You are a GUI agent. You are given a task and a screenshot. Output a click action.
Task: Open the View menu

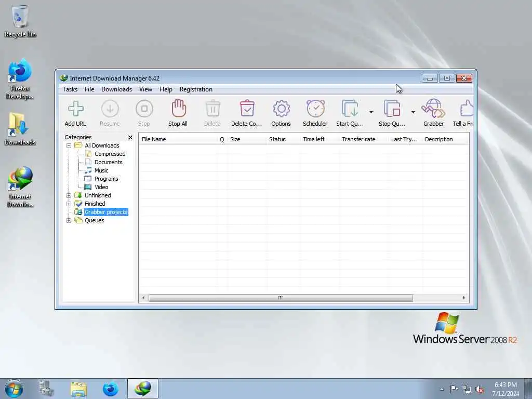click(x=145, y=89)
